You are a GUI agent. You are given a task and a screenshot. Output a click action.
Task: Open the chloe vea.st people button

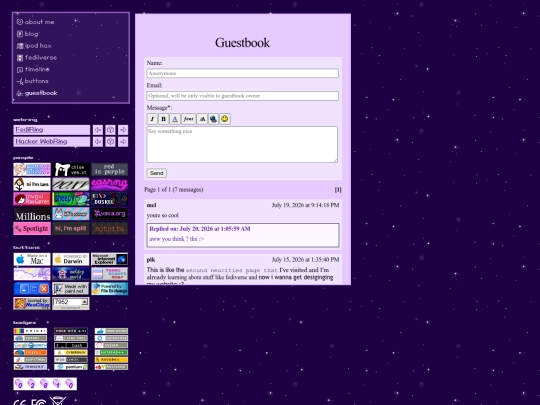tap(71, 169)
